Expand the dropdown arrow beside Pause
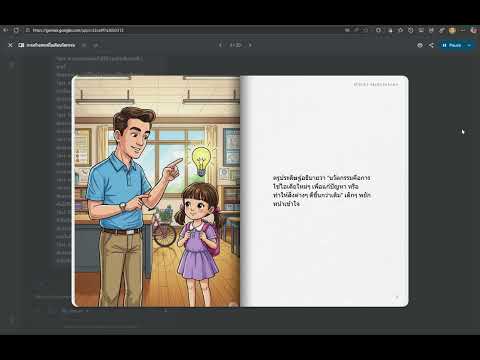The width and height of the screenshot is (480, 360). click(x=469, y=45)
